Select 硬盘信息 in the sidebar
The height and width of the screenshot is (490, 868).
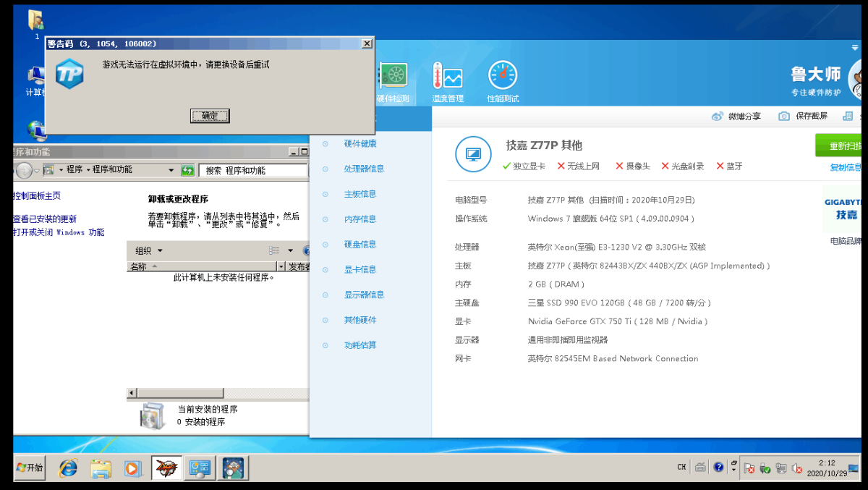[360, 245]
